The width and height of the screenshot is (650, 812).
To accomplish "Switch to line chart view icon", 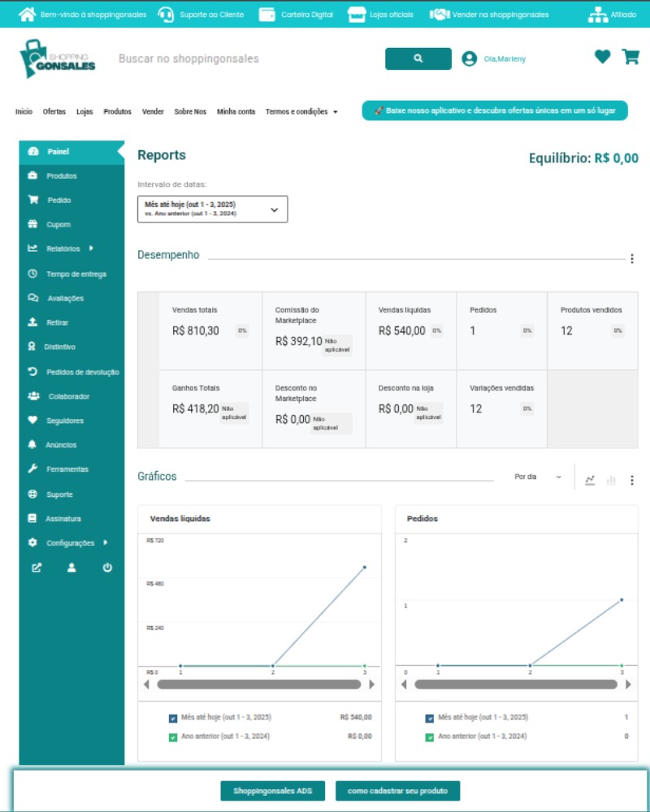I will [x=590, y=480].
